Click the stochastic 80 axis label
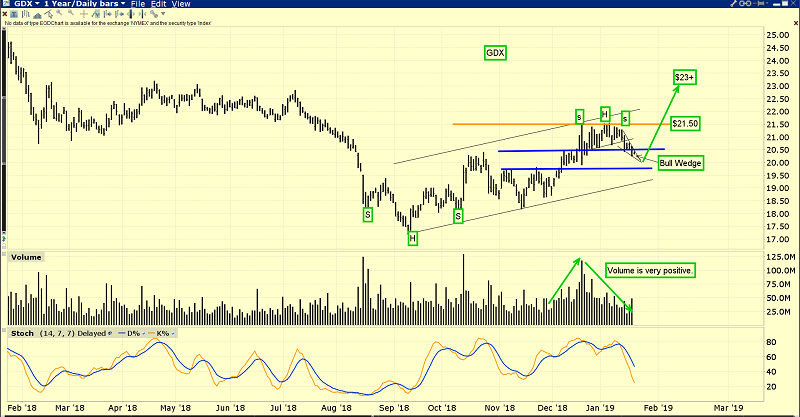 [x=771, y=342]
